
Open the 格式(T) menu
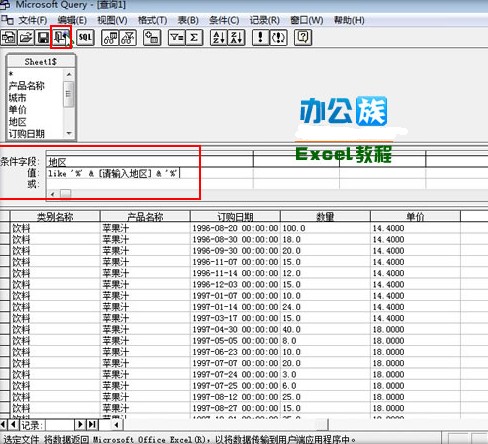point(153,20)
